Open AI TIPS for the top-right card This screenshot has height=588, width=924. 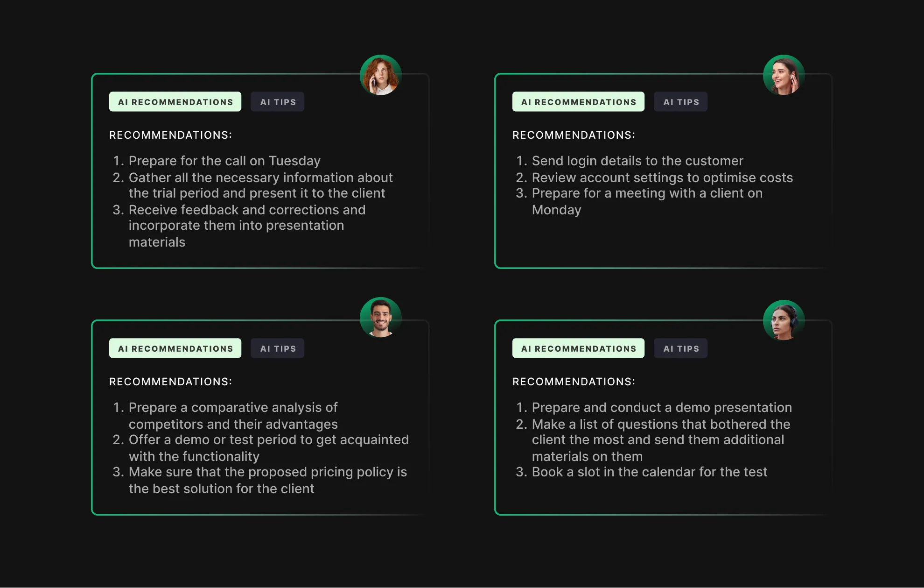680,101
